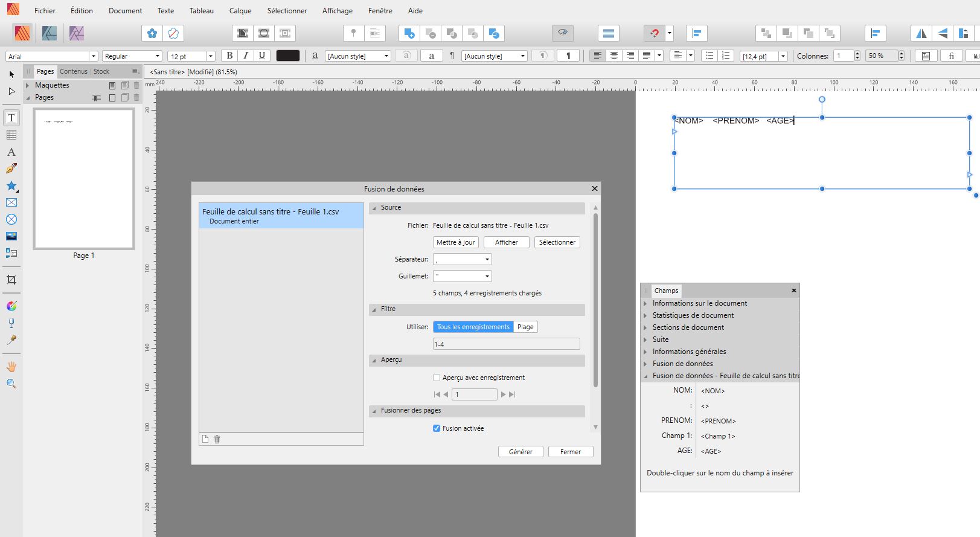Flip vertical toolbar icon
The image size is (980, 537).
pos(943,33)
